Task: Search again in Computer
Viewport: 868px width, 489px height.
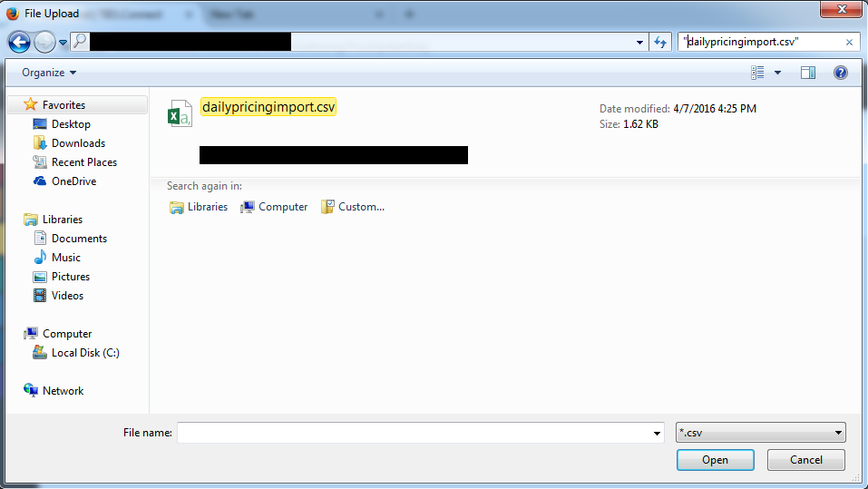Action: (x=274, y=207)
